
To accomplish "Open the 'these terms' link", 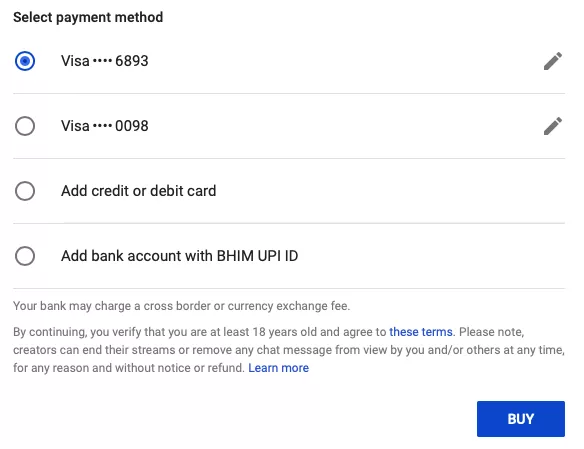I will click(421, 332).
